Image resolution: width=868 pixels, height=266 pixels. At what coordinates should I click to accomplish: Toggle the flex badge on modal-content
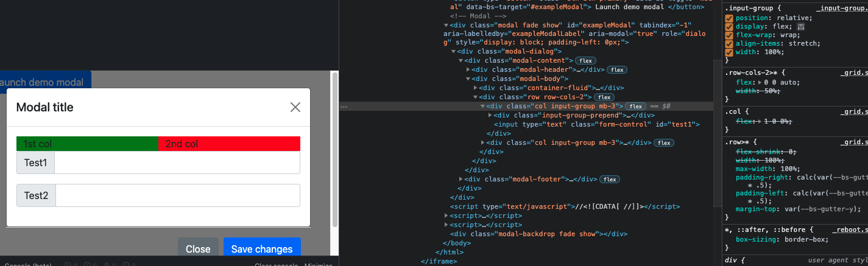click(x=586, y=61)
